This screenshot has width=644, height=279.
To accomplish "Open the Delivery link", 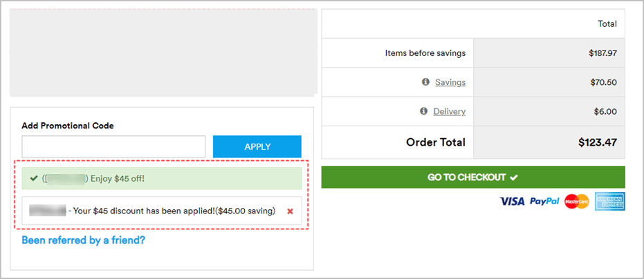I will (450, 111).
